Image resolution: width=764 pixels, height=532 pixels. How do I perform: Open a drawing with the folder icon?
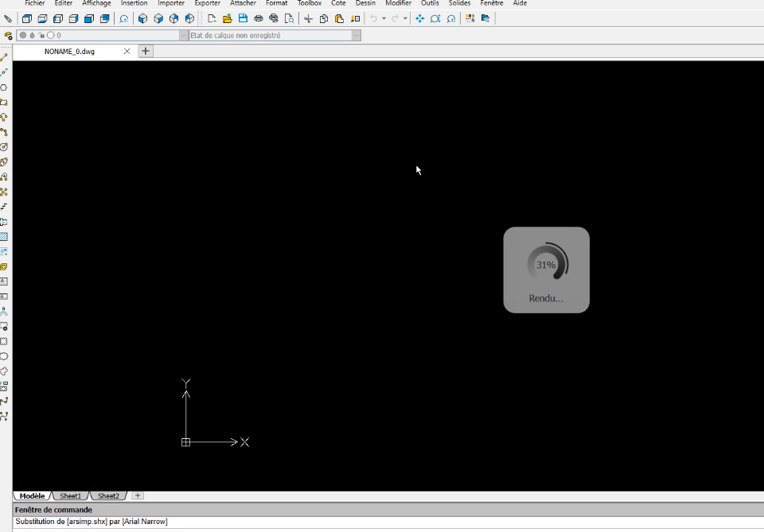pos(227,19)
